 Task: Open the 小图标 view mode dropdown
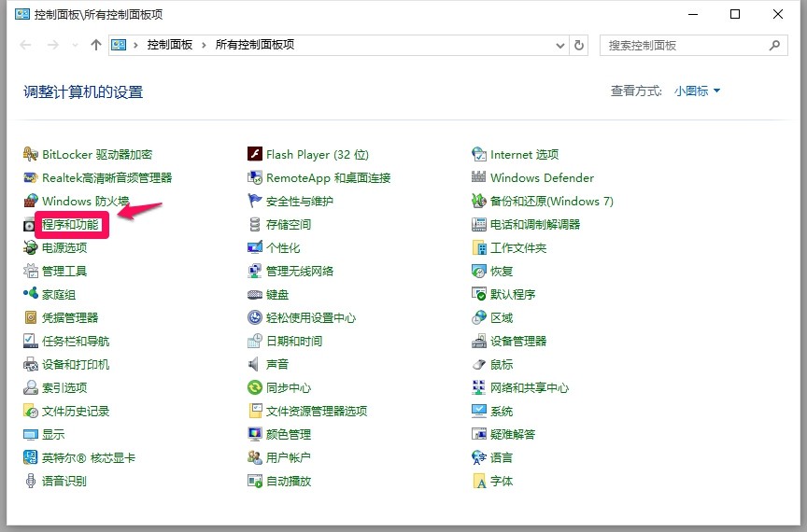click(x=697, y=91)
